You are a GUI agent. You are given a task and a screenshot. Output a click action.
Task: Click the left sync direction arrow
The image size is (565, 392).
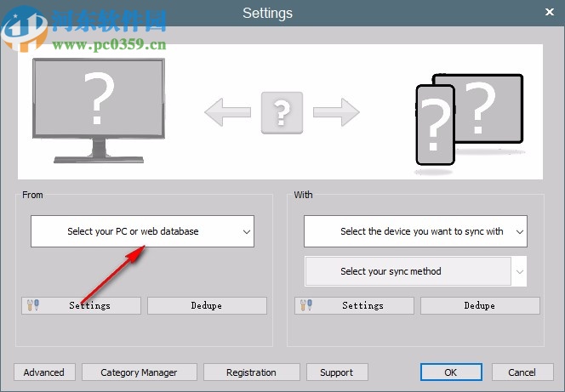[x=228, y=112]
